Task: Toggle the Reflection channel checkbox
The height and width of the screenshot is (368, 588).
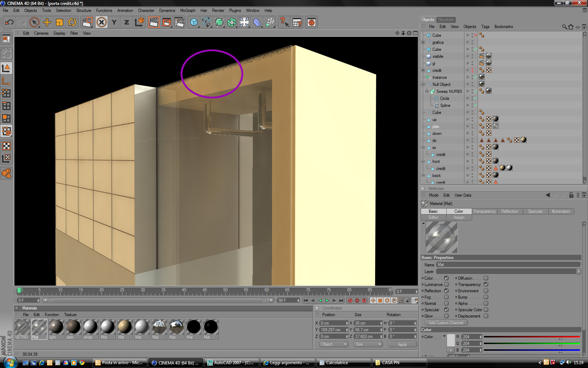Action: point(446,291)
